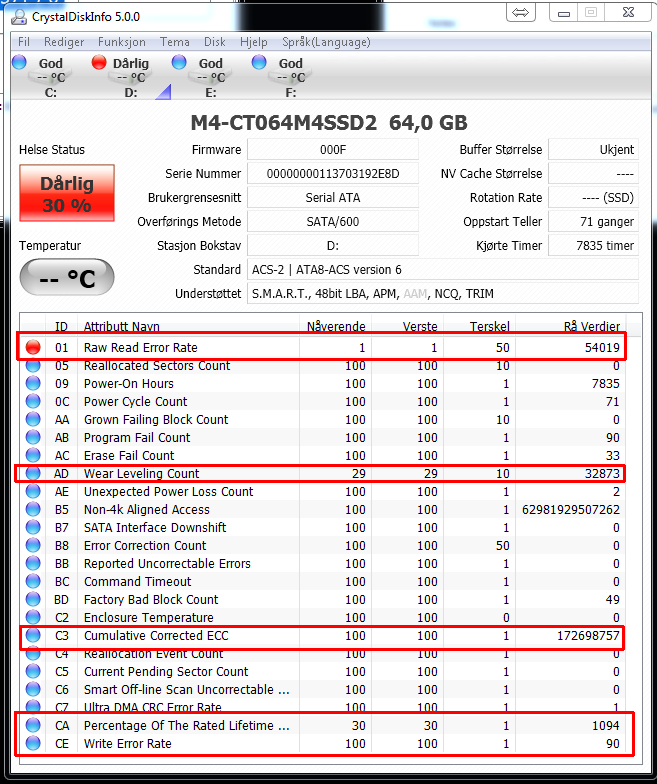Click the Serial ATA interface field
The width and height of the screenshot is (657, 784).
click(x=332, y=198)
